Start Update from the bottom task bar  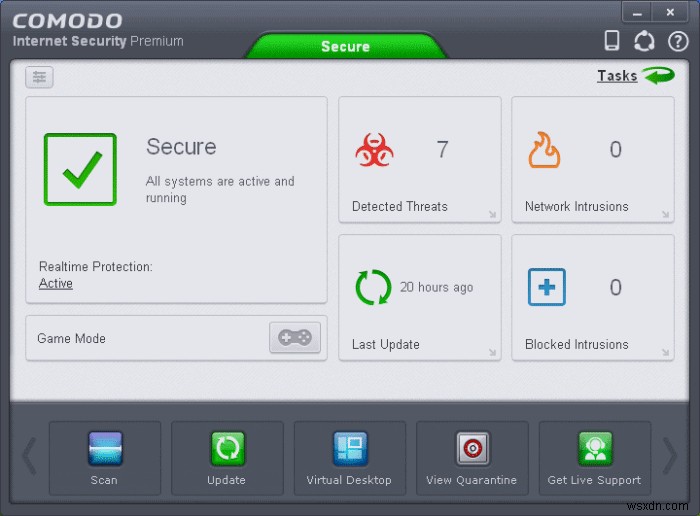tap(227, 458)
